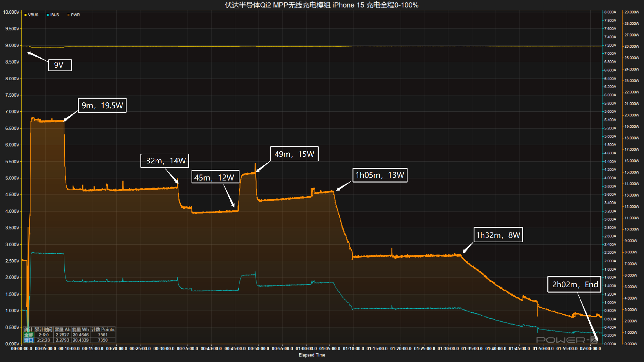Open the 能量 Wh column header
Image resolution: width=644 pixels, height=362 pixels.
tap(80, 329)
